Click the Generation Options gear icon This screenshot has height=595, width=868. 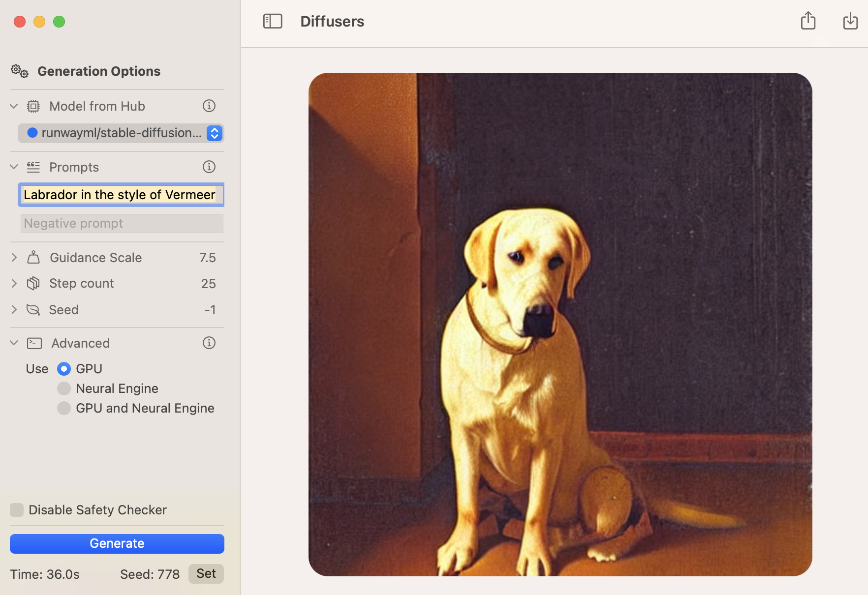[19, 71]
